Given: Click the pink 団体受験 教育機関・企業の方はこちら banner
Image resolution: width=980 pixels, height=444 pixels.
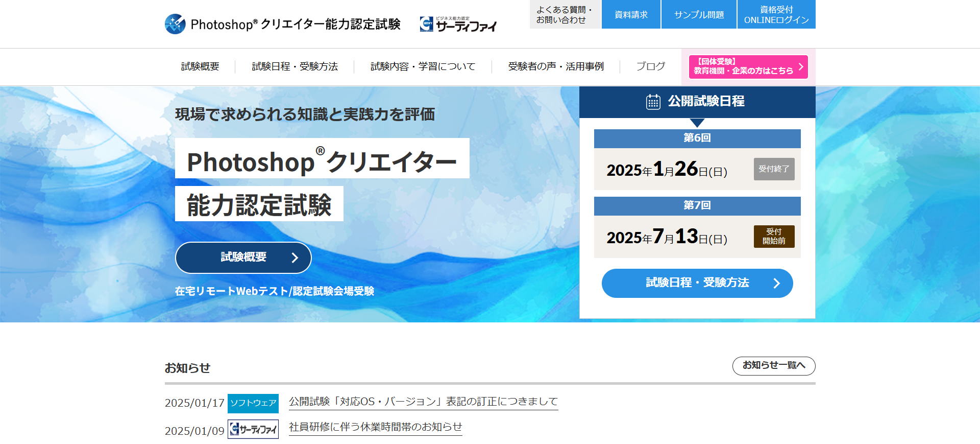Looking at the screenshot, I should 748,67.
